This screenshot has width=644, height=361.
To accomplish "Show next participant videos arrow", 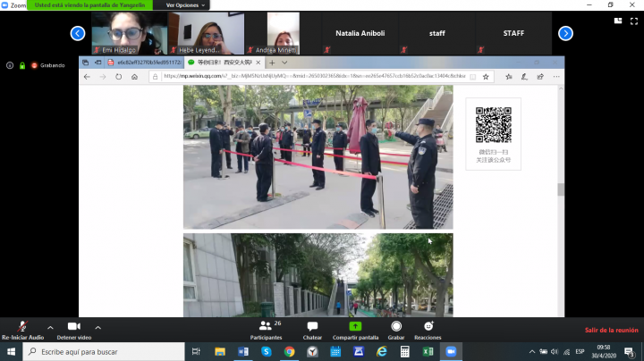I will pos(565,33).
